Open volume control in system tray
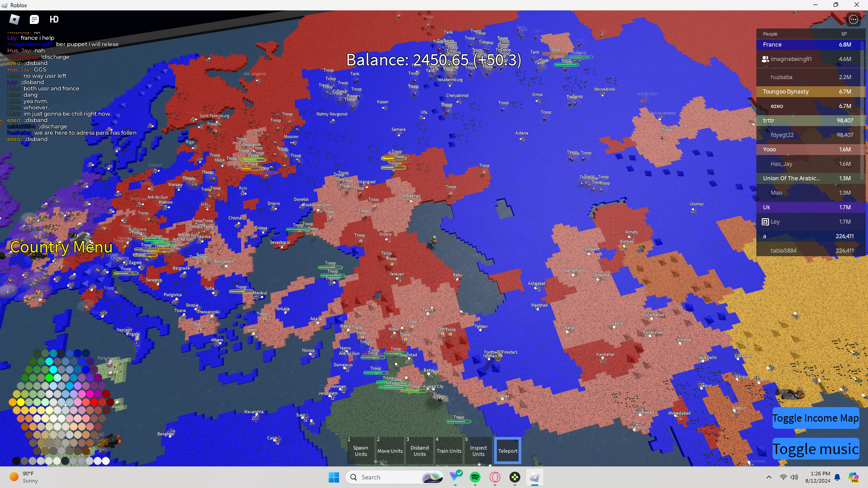 coord(794,477)
